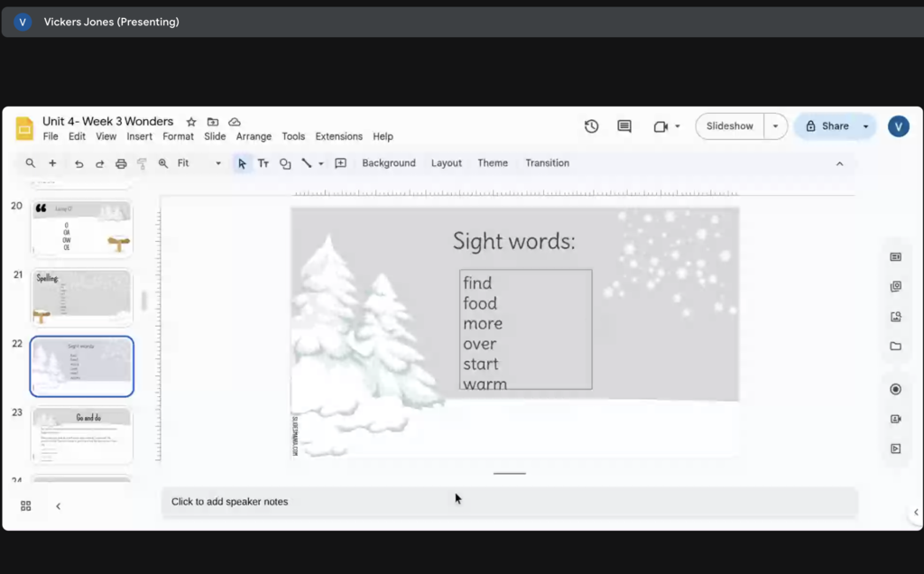
Task: Click the print icon in toolbar
Action: point(121,163)
